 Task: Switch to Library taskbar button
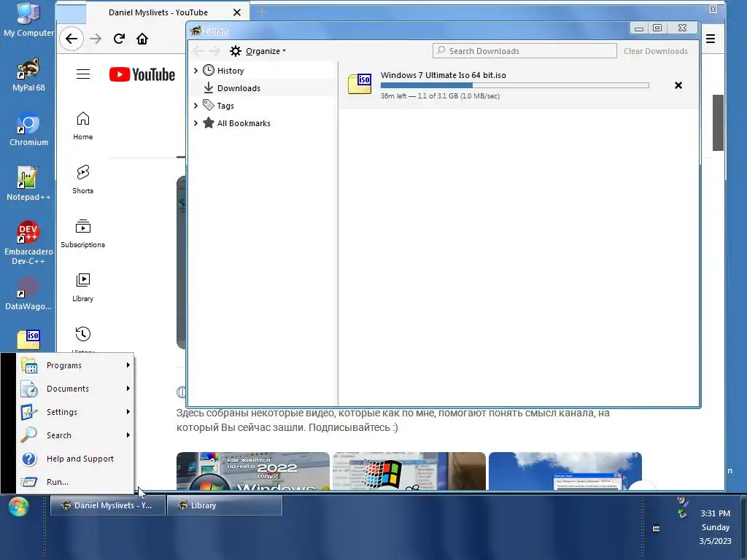[225, 505]
